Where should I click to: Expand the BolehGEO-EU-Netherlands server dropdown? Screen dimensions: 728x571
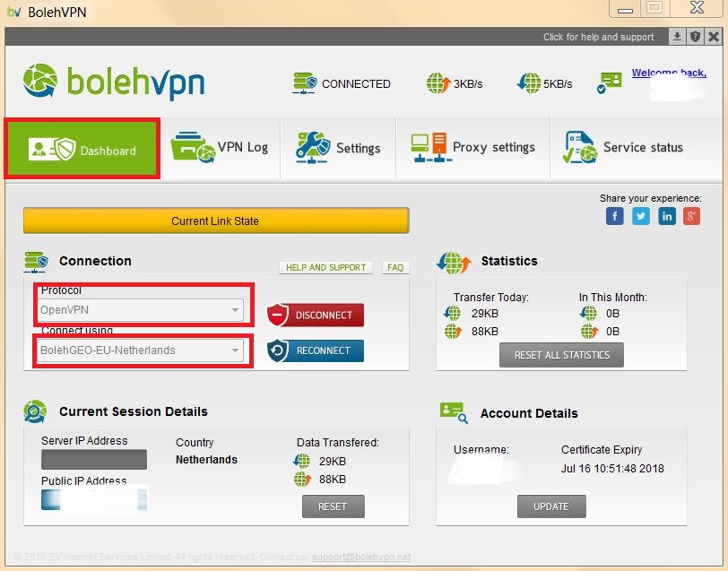[x=140, y=350]
